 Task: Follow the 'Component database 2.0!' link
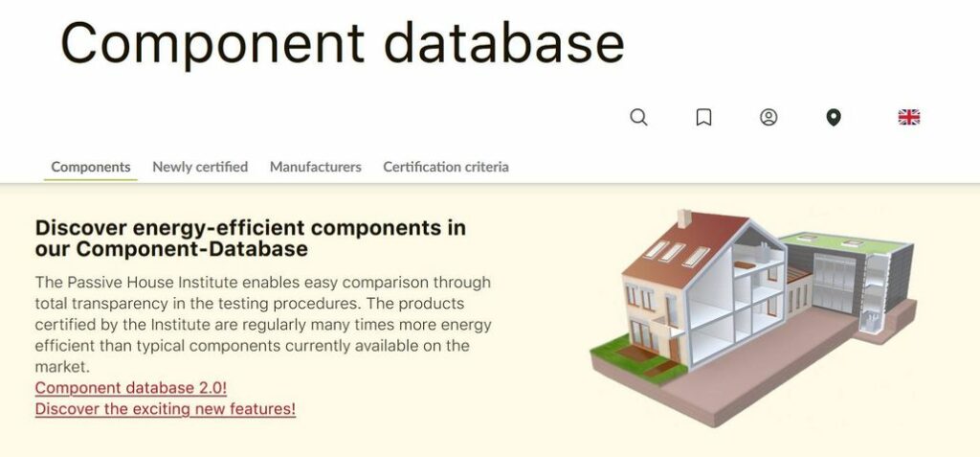[131, 388]
